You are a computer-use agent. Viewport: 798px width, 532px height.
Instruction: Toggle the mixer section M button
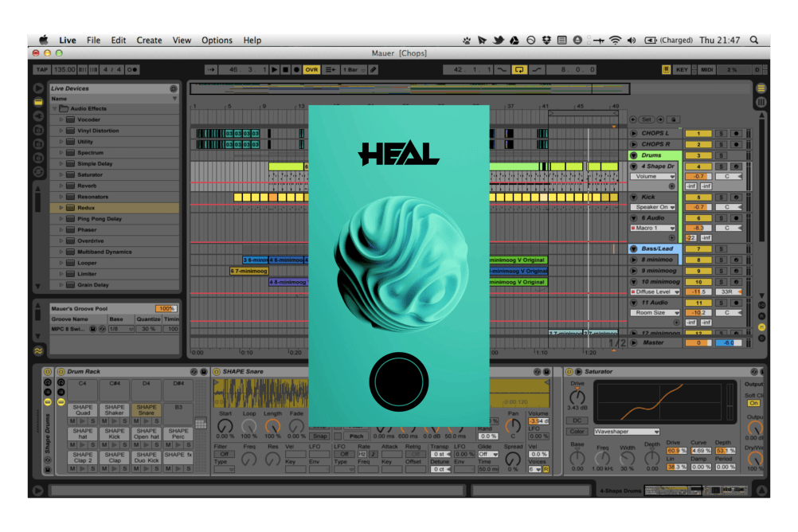coord(762,327)
